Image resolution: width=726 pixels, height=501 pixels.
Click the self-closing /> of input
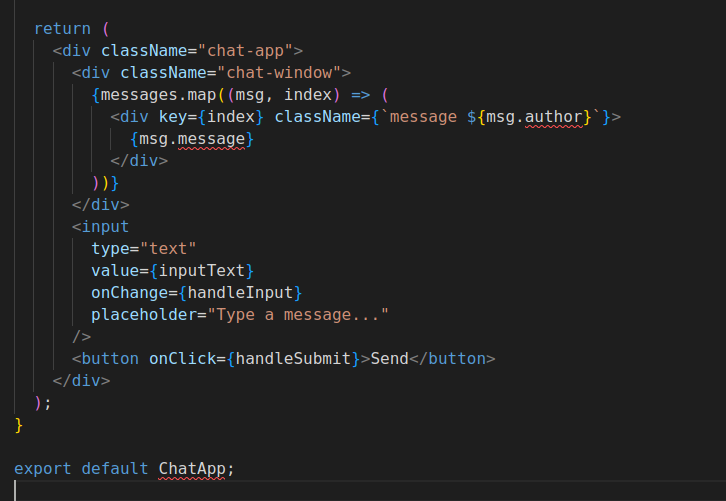point(81,336)
